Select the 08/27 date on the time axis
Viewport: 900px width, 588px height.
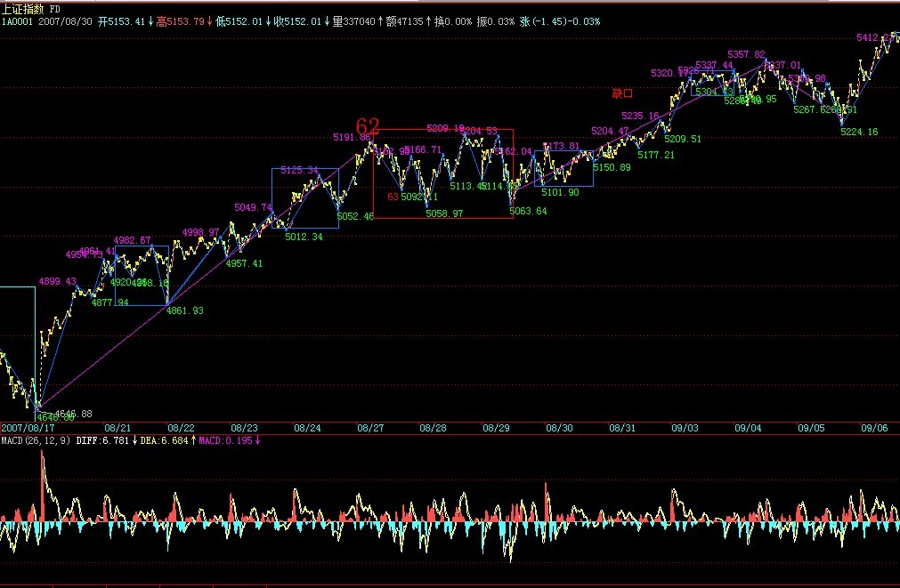[x=370, y=428]
